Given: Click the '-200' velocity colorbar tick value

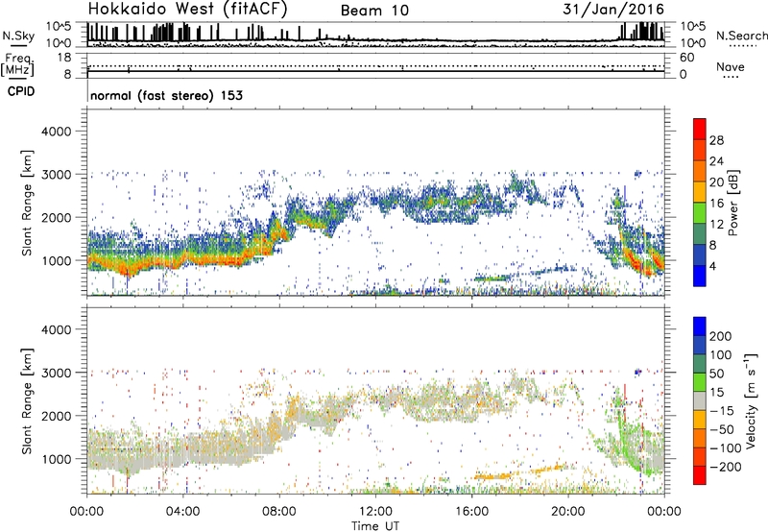Looking at the screenshot, I should click(x=727, y=467).
